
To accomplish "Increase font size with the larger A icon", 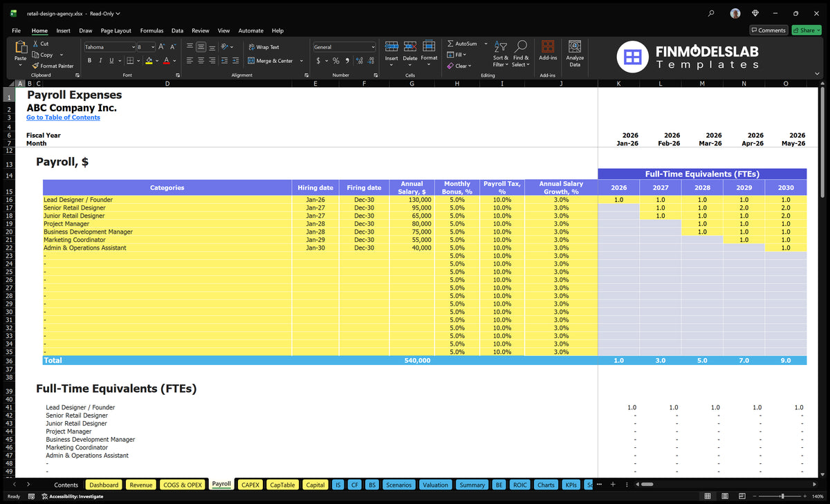I will pyautogui.click(x=162, y=47).
